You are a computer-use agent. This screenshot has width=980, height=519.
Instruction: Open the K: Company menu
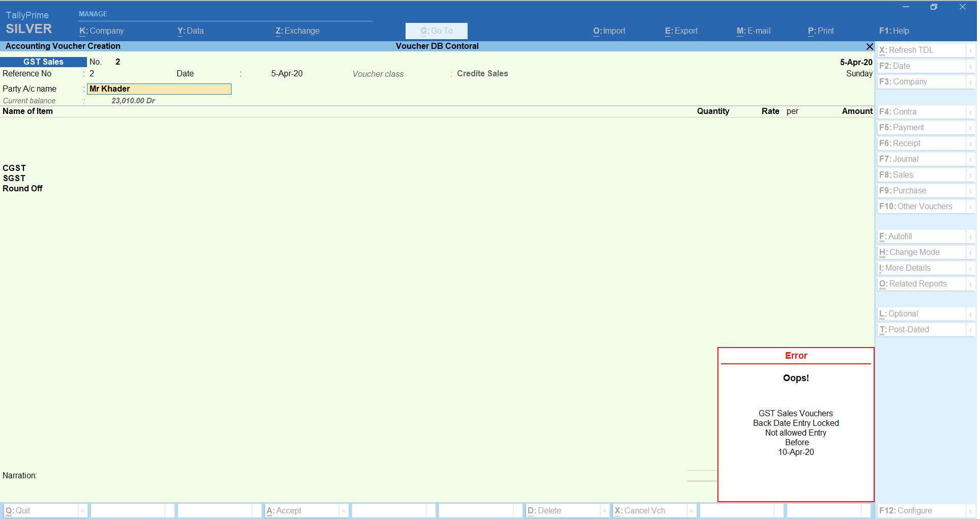tap(101, 31)
